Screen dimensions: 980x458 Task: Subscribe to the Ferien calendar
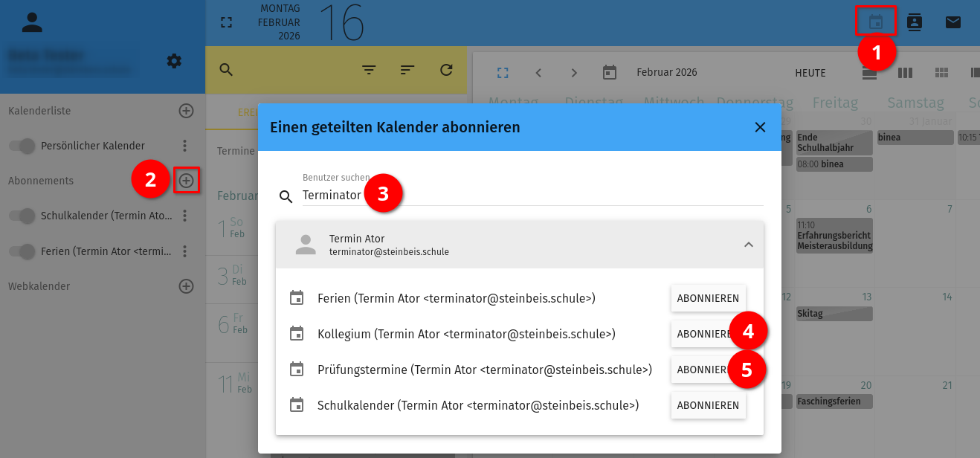click(708, 299)
